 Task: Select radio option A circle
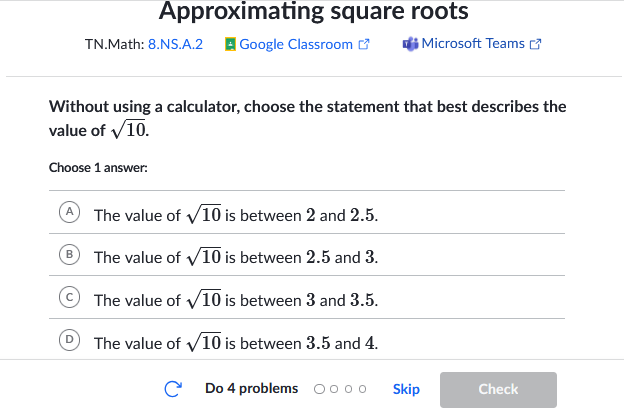coord(69,212)
